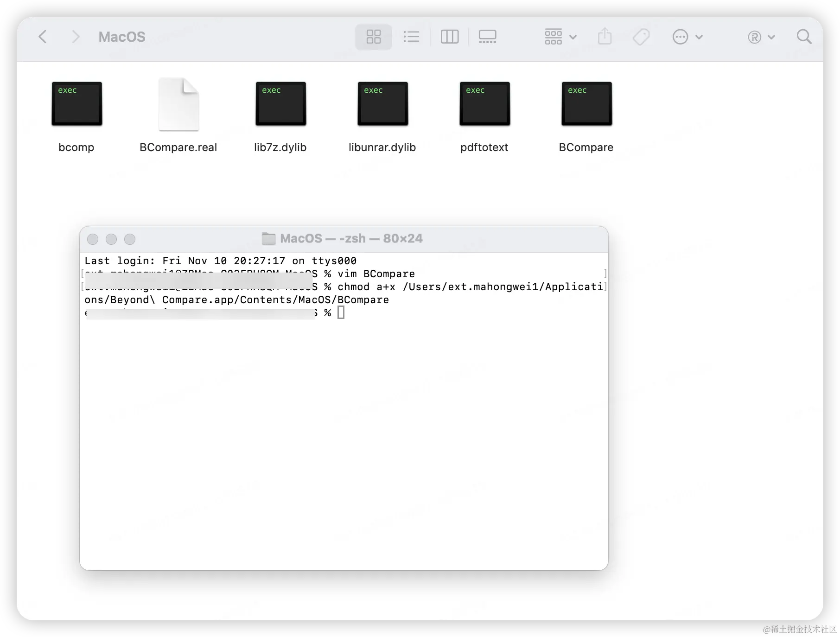Click the pdftotext file name
This screenshot has height=637, width=840.
click(484, 147)
